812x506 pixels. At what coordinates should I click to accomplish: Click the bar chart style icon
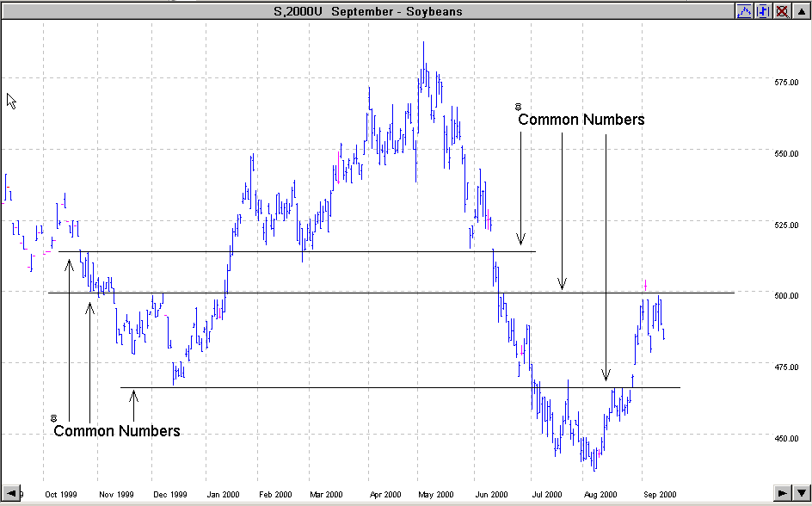762,11
